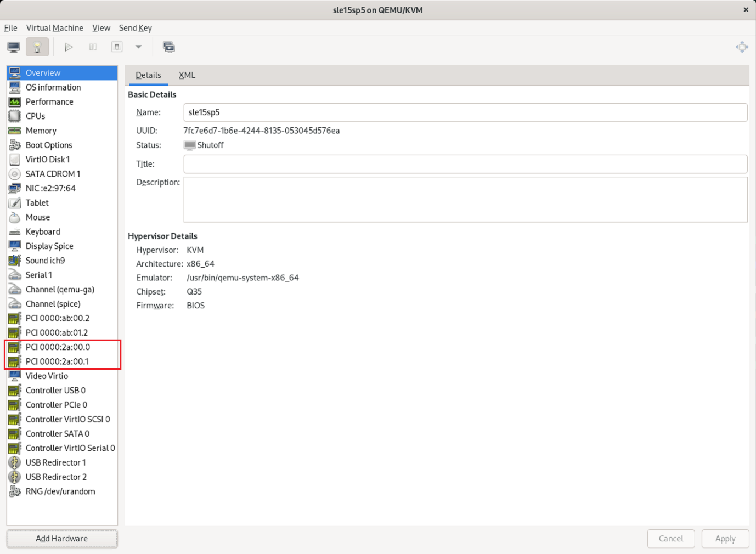Viewport: 756px width, 554px height.
Task: Select Boot Options in the sidebar
Action: coord(49,145)
